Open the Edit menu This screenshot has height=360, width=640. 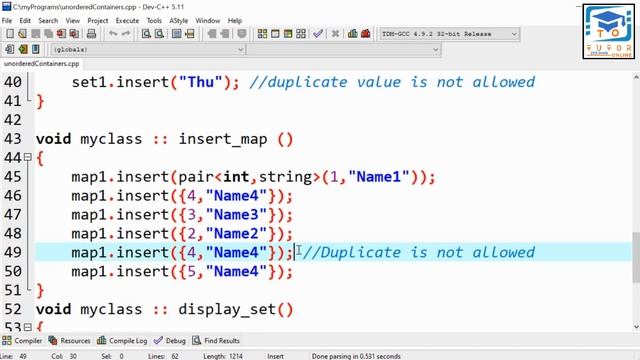[x=25, y=20]
